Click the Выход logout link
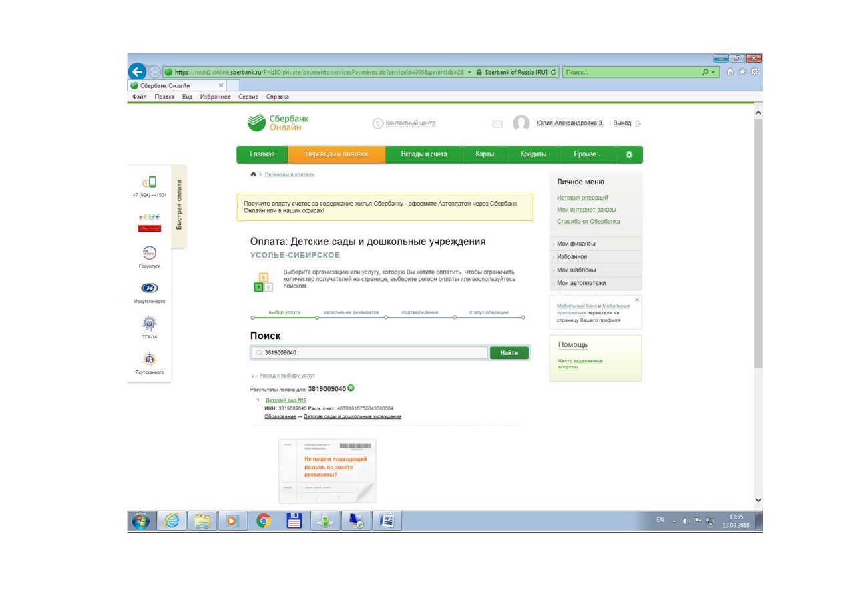Image resolution: width=868 pixels, height=614 pixels. (x=622, y=123)
